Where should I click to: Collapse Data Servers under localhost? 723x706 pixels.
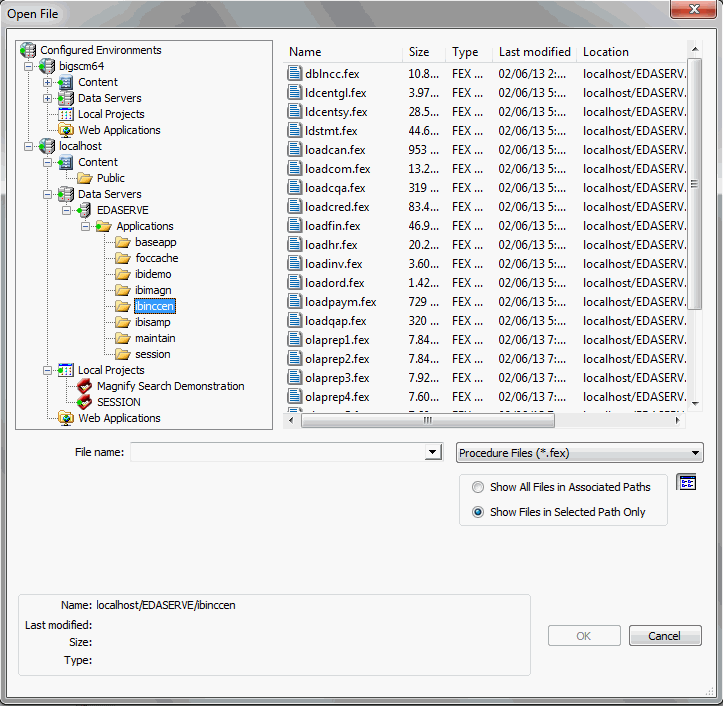(47, 195)
